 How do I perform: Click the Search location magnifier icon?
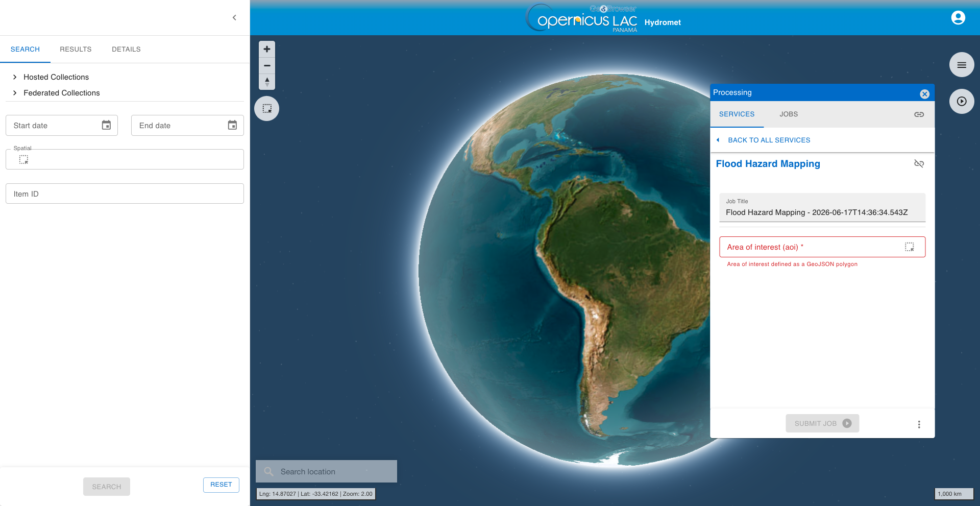click(268, 471)
